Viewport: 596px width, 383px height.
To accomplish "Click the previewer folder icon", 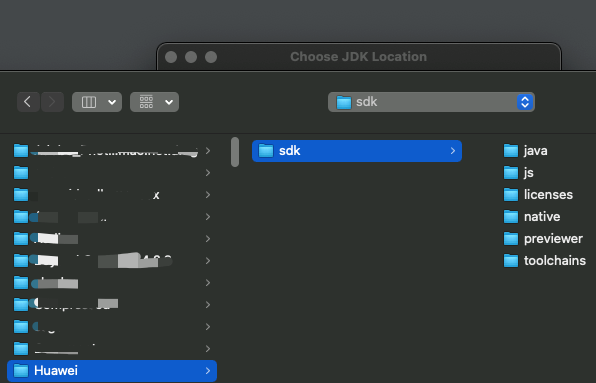I will click(x=511, y=239).
